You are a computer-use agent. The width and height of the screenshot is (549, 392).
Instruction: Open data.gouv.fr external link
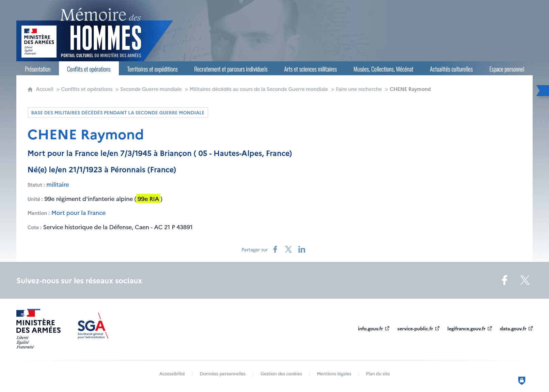516,329
